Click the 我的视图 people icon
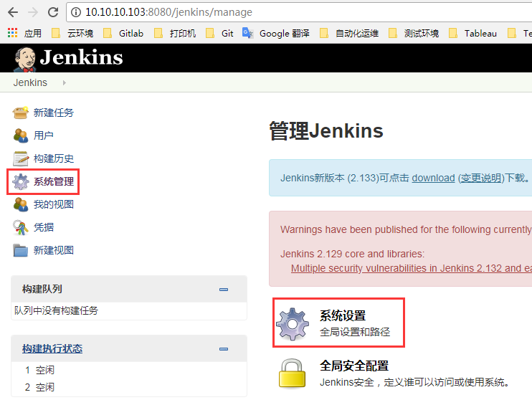Viewport: 532px width, 405px height. (20, 204)
